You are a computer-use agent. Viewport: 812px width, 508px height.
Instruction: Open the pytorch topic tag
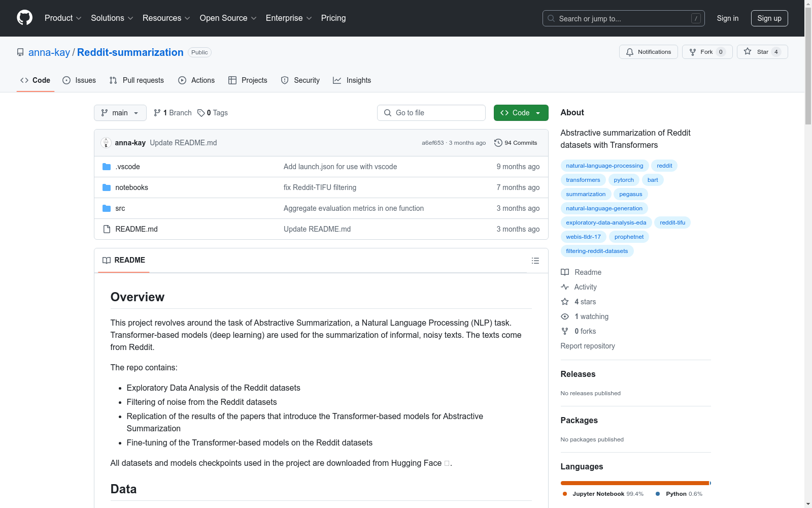(x=624, y=180)
